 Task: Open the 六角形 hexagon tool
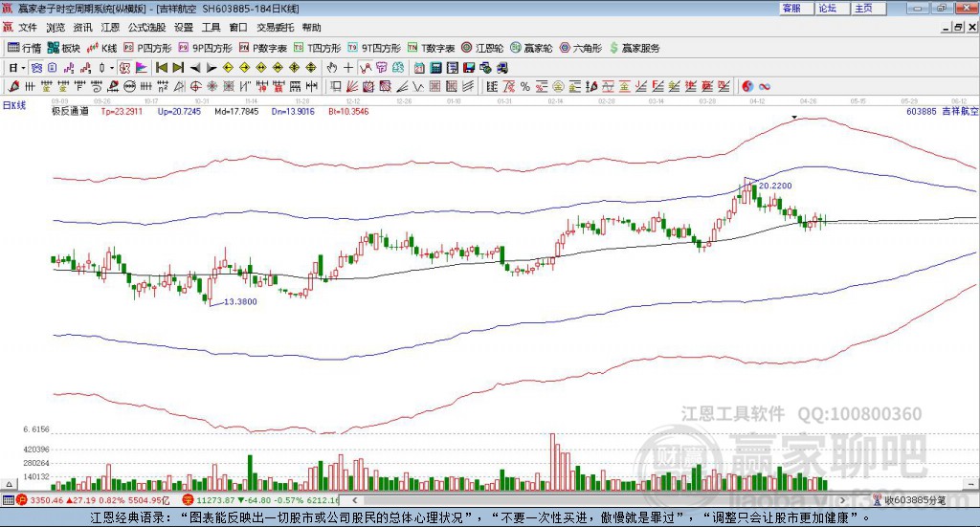[x=581, y=48]
